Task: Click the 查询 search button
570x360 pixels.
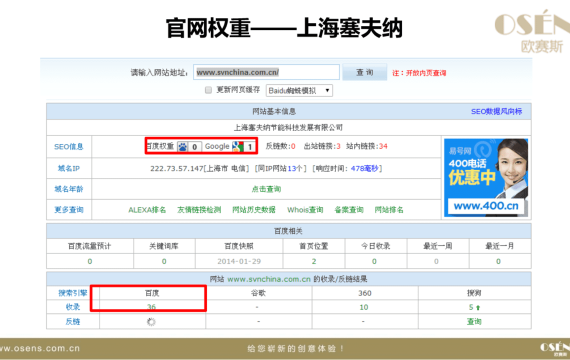Action: point(365,72)
